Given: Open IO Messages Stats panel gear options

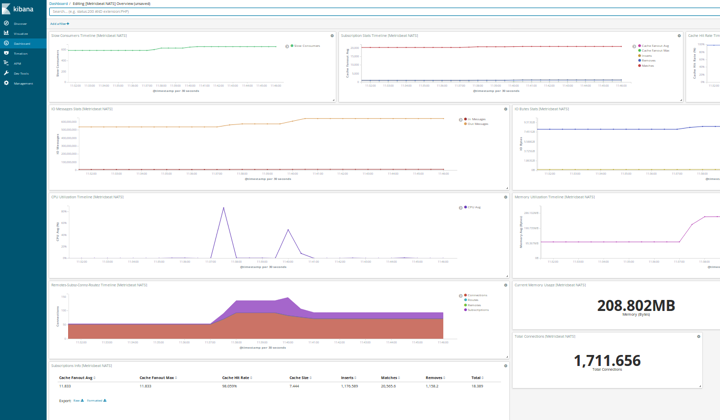Looking at the screenshot, I should (506, 109).
